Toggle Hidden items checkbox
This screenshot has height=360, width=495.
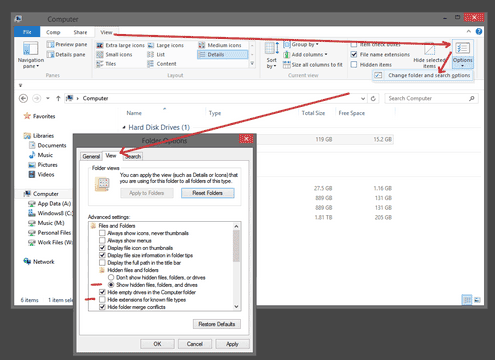(x=354, y=65)
